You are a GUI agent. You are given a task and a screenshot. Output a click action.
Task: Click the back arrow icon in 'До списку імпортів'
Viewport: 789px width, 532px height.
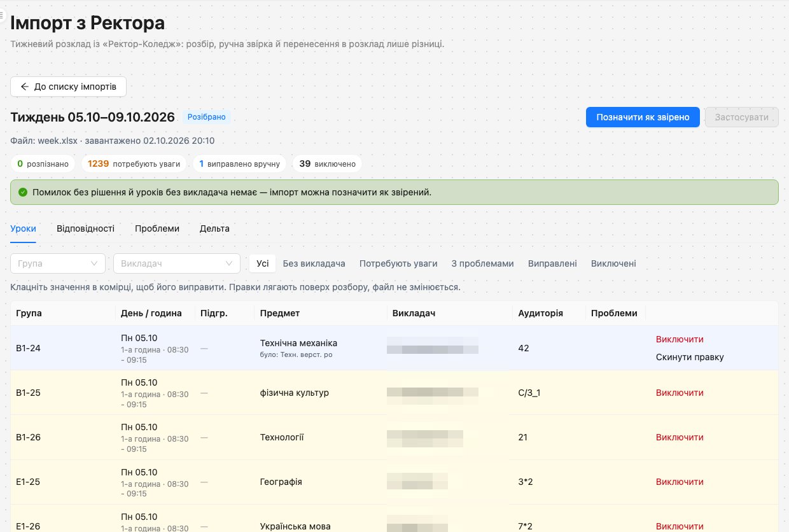coord(25,87)
